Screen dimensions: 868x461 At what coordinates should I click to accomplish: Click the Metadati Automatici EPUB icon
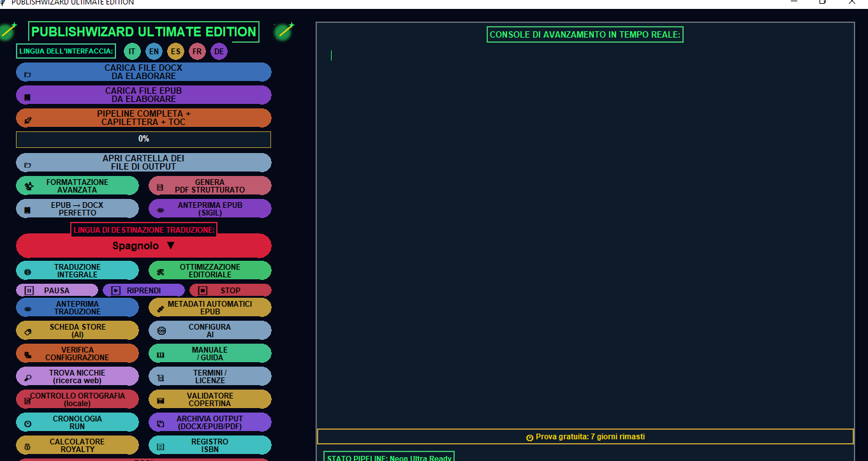(160, 309)
